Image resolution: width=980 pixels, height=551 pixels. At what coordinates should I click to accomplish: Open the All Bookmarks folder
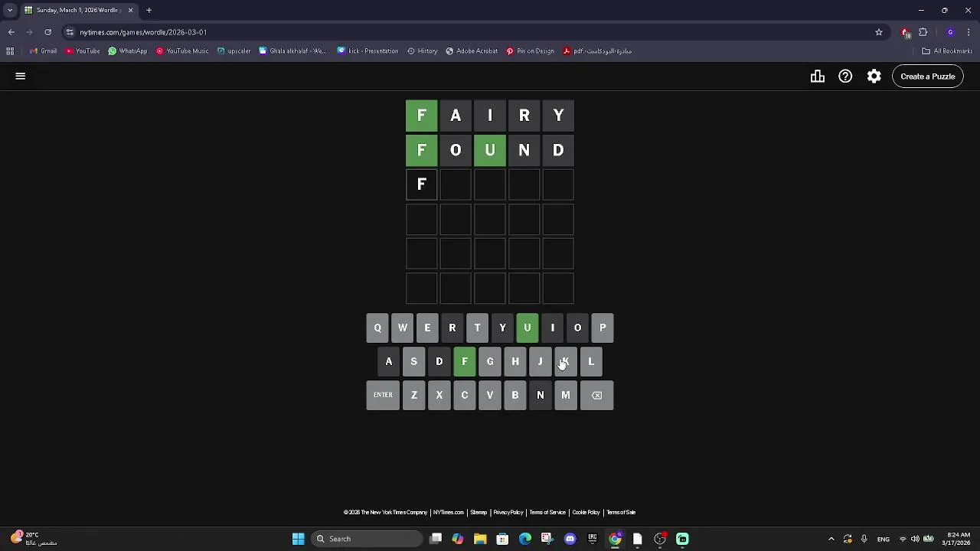pos(947,51)
